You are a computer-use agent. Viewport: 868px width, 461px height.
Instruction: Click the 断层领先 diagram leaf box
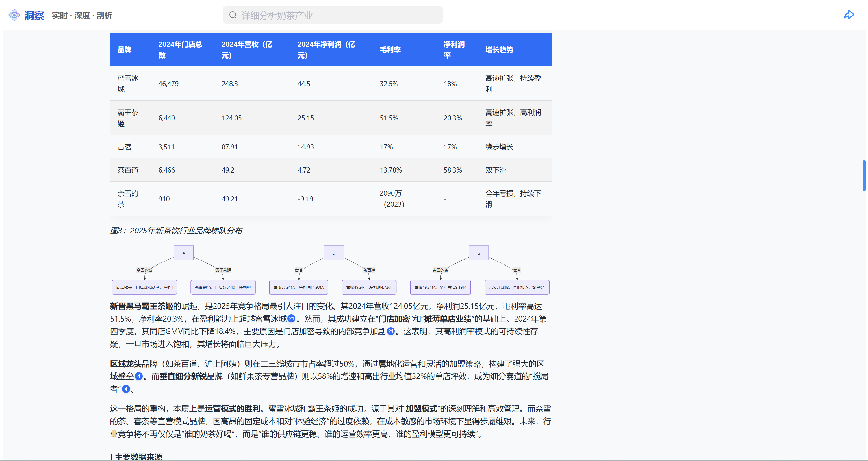(144, 287)
